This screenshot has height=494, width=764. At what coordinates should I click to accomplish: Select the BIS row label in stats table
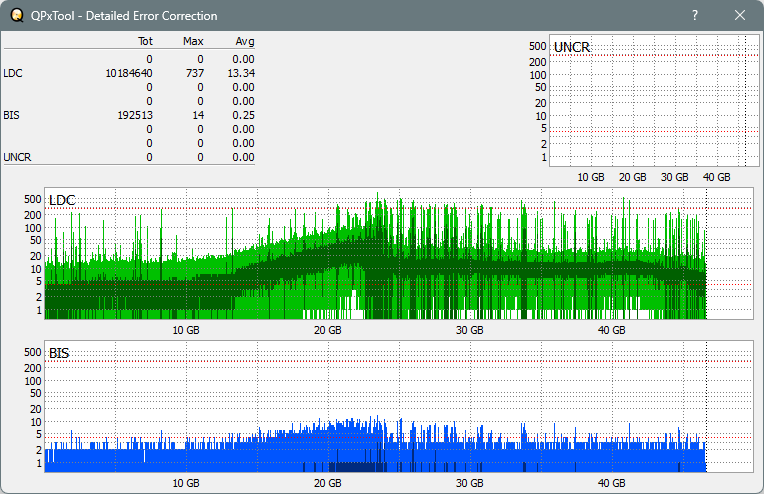click(x=12, y=115)
